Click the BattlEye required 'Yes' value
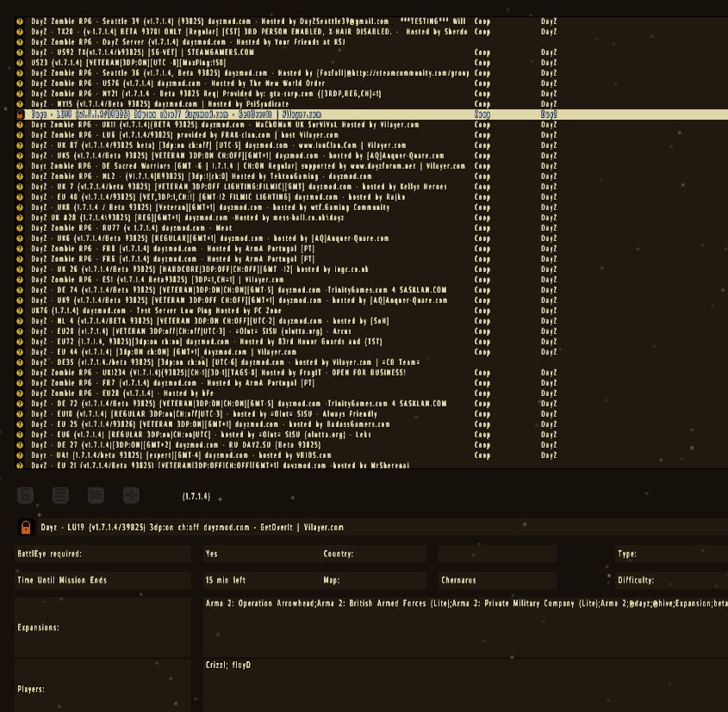The height and width of the screenshot is (712, 728). coord(212,554)
